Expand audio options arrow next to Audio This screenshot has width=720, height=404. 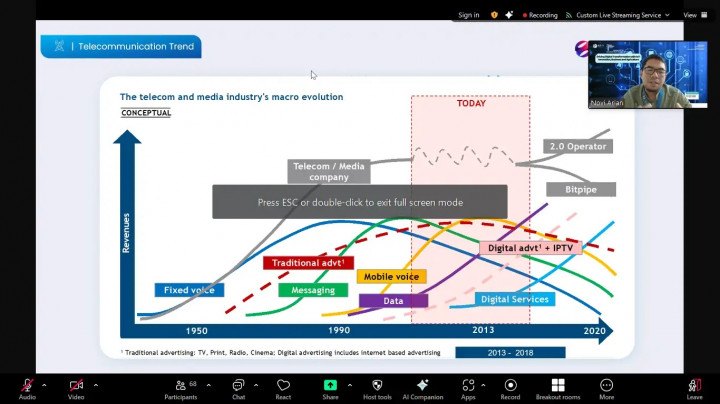click(44, 385)
